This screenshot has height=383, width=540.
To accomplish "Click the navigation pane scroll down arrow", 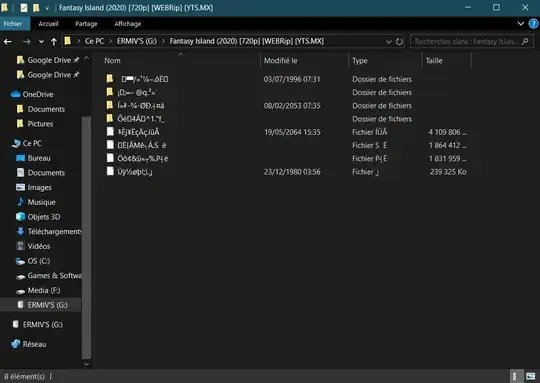I will click(86, 364).
